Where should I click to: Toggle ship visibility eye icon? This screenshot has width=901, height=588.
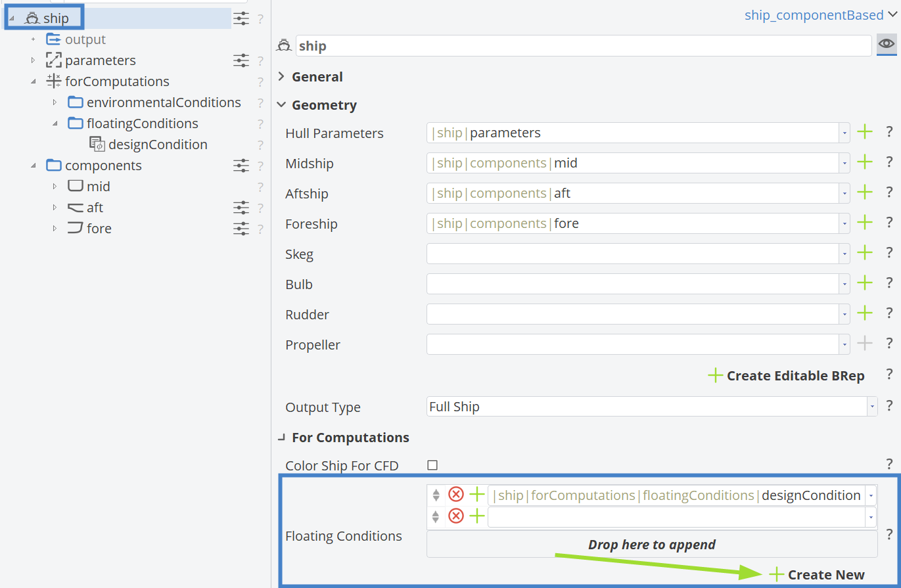point(887,45)
